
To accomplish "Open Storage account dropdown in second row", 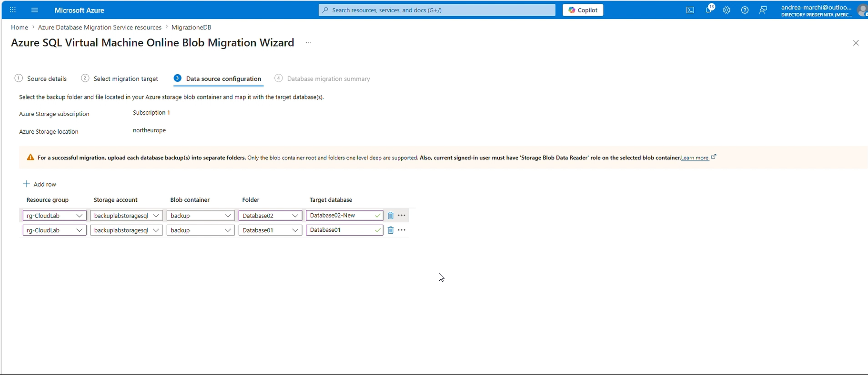I will [x=126, y=230].
